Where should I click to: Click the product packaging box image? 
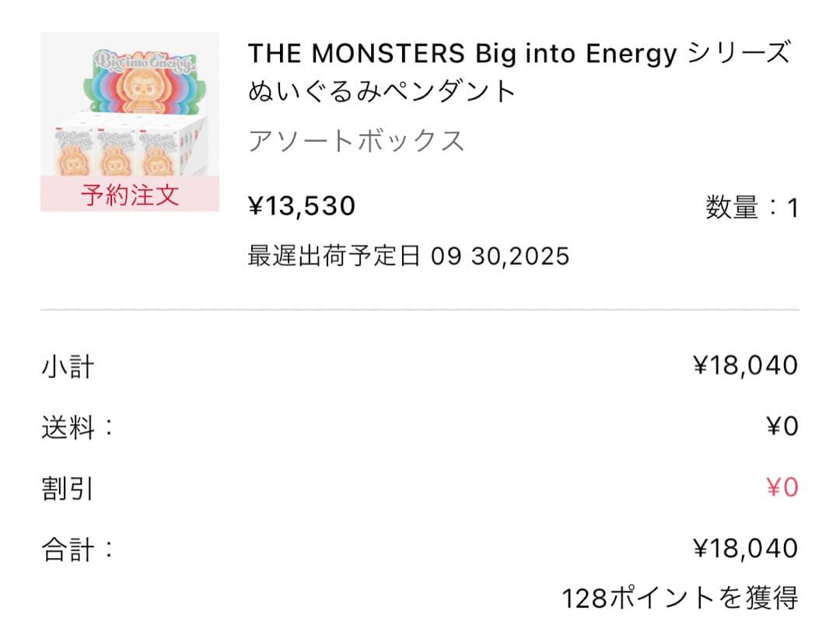pyautogui.click(x=128, y=152)
